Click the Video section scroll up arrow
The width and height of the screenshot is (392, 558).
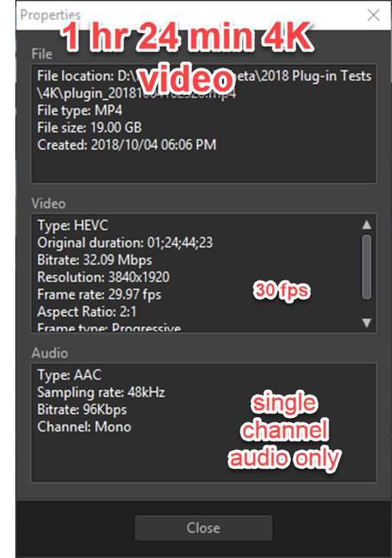point(367,225)
